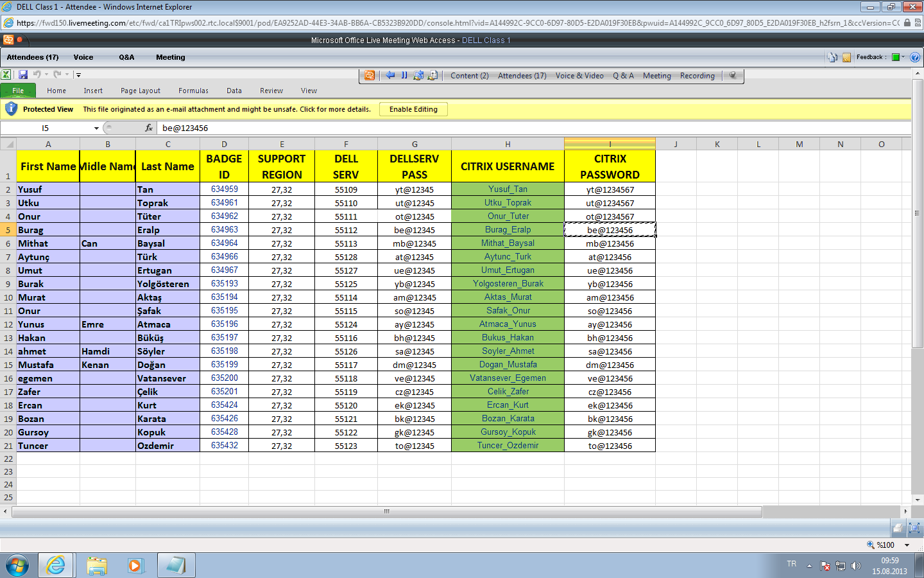Click the Name Box showing I5
The width and height of the screenshot is (924, 578).
46,128
